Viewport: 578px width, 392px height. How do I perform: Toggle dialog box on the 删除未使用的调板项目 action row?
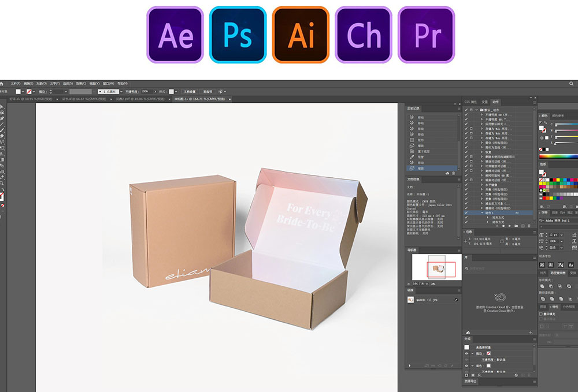(x=472, y=157)
